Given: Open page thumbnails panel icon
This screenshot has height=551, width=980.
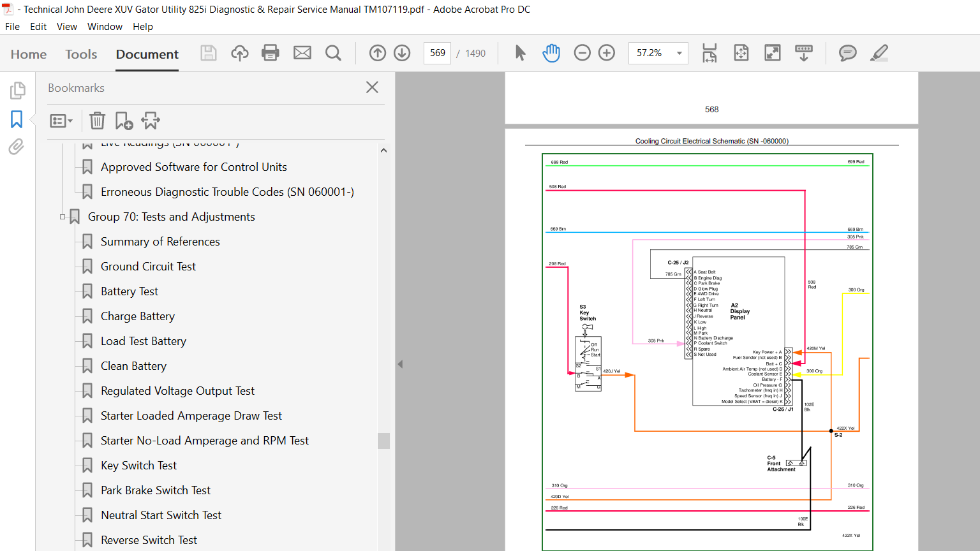Looking at the screenshot, I should [17, 91].
